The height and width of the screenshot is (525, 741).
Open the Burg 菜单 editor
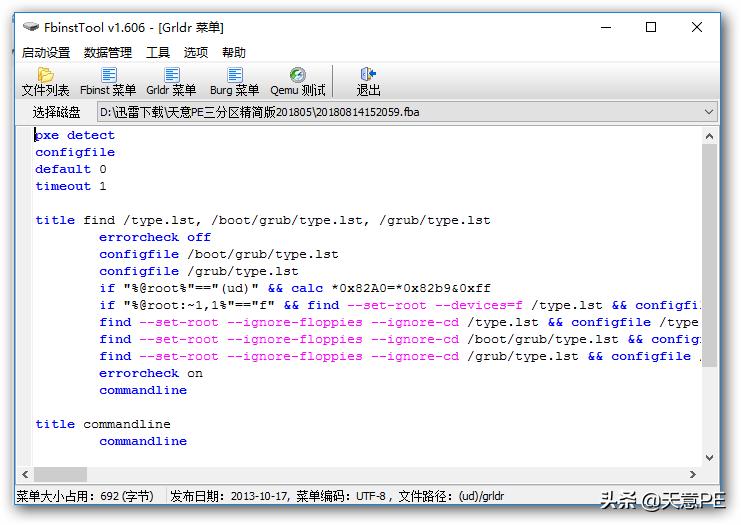[x=234, y=82]
